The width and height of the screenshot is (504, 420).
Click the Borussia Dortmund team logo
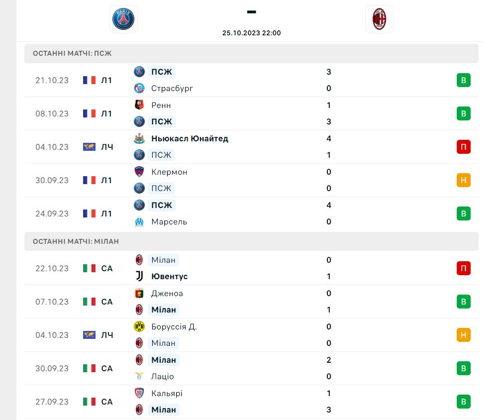(139, 326)
